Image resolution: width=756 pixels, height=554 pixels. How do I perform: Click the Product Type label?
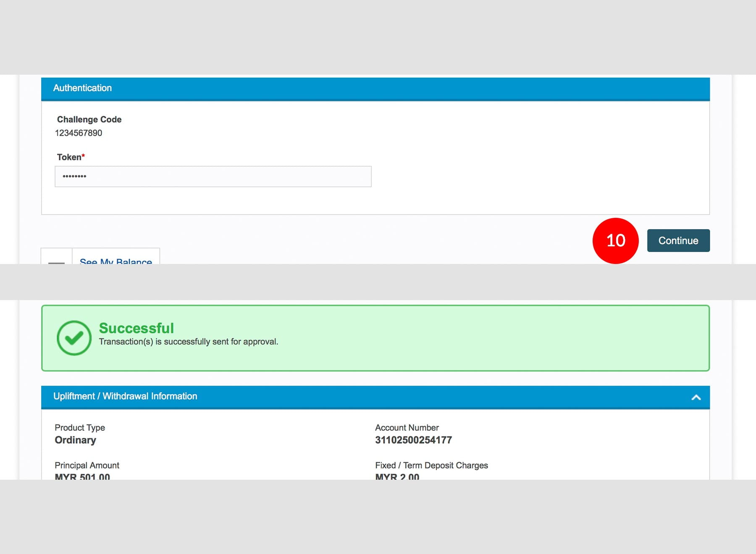click(x=80, y=427)
